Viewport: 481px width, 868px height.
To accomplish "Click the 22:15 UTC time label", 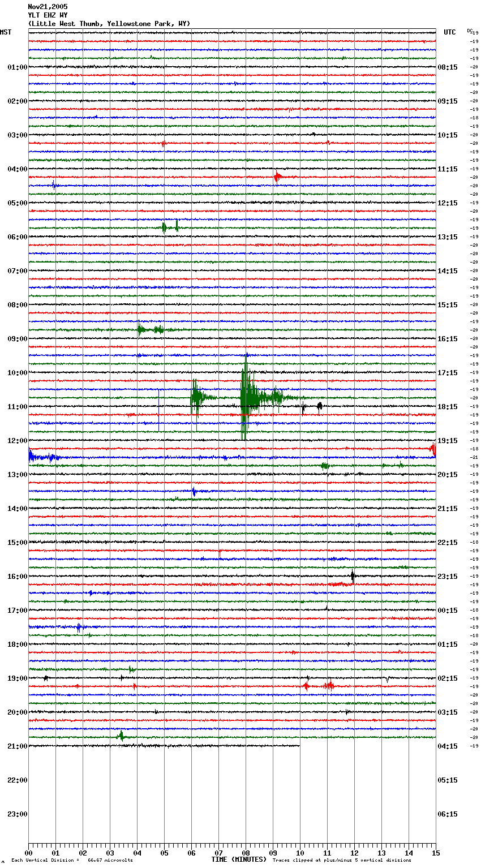I will click(448, 543).
